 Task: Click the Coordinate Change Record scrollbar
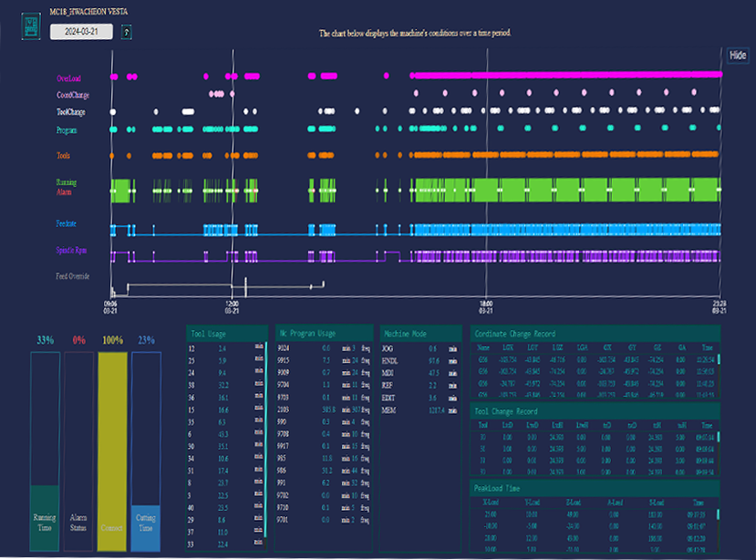(x=719, y=360)
